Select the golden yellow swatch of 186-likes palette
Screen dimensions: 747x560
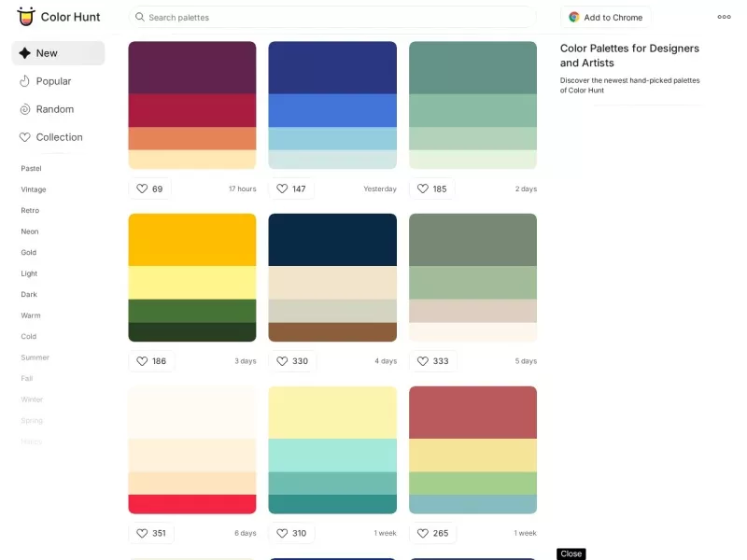pos(192,240)
